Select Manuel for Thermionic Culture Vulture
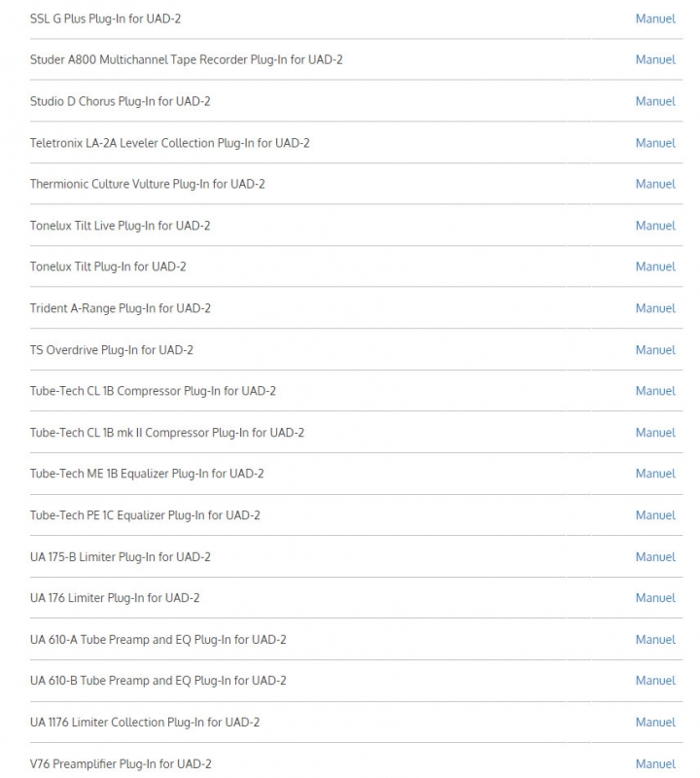700x778 pixels. pos(655,184)
